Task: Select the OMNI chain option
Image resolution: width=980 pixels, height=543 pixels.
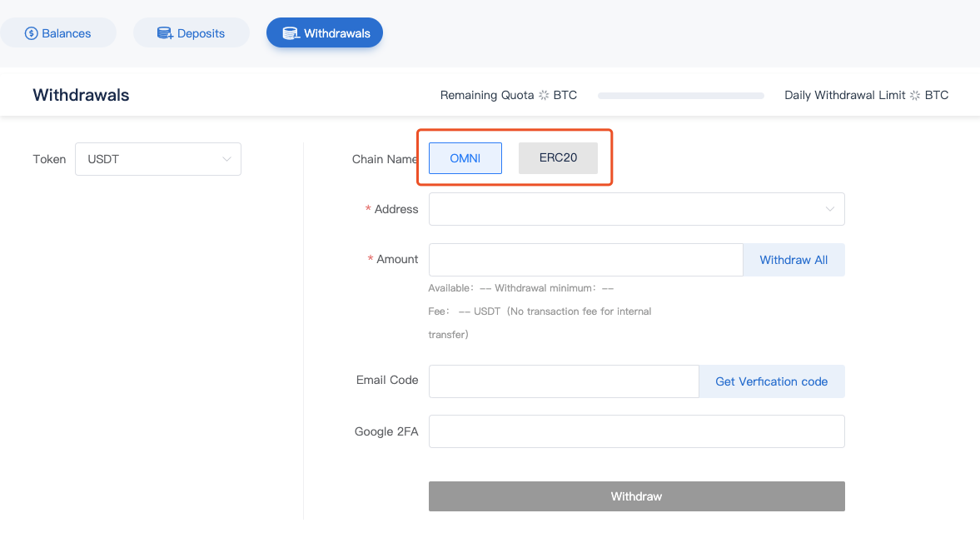Action: pos(465,158)
